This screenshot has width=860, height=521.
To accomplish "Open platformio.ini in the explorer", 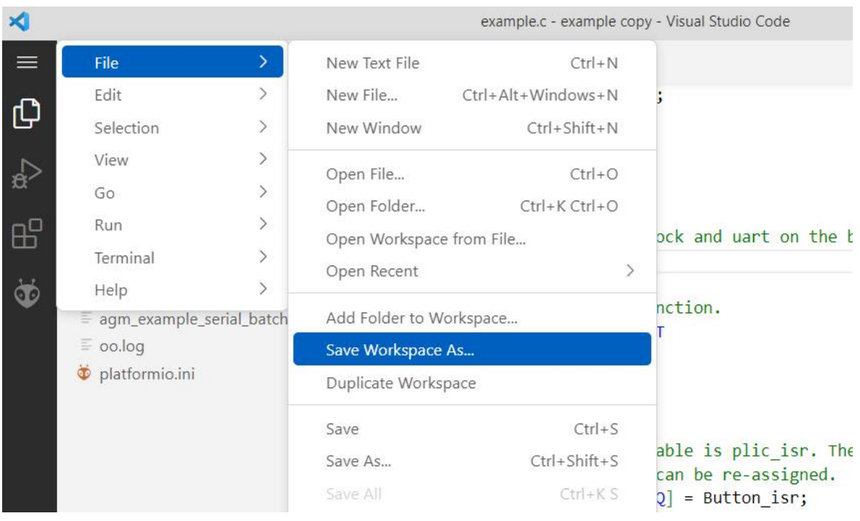I will [147, 374].
